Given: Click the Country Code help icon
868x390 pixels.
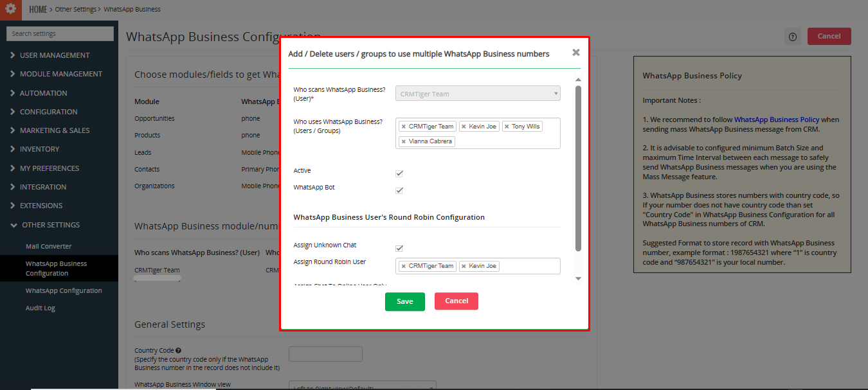Looking at the screenshot, I should [x=178, y=351].
